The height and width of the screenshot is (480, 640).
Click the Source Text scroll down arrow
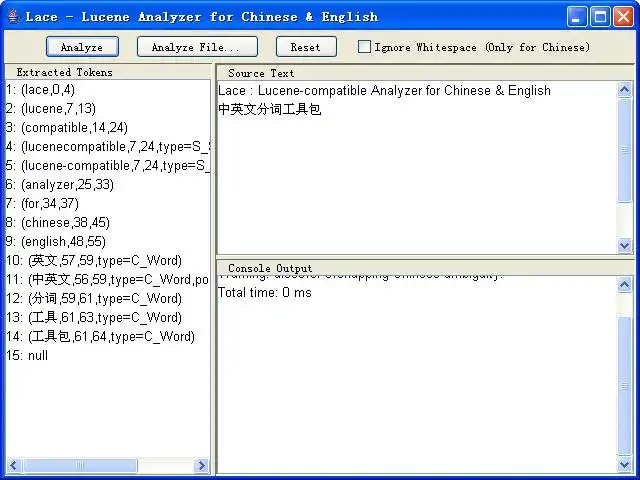tap(624, 245)
